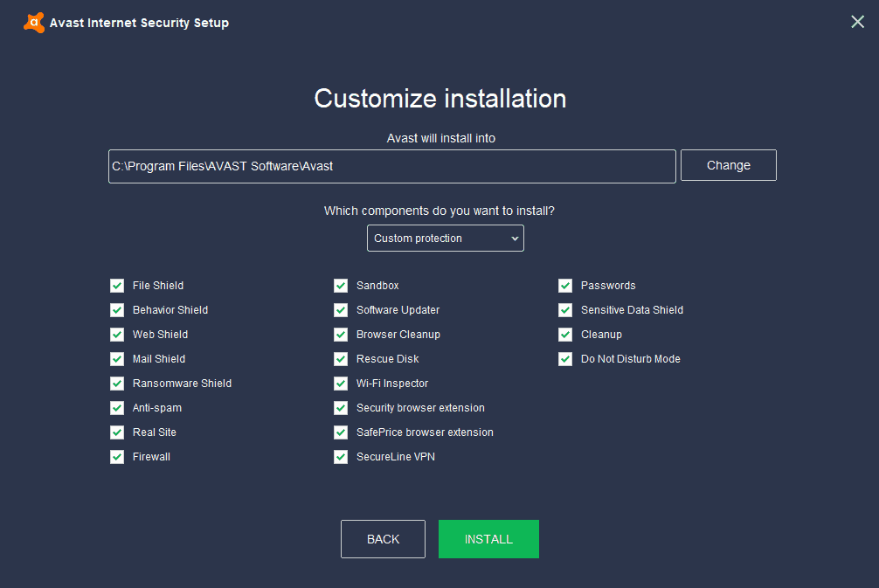Disable the Passwords component
The width and height of the screenshot is (879, 588).
pyautogui.click(x=565, y=285)
